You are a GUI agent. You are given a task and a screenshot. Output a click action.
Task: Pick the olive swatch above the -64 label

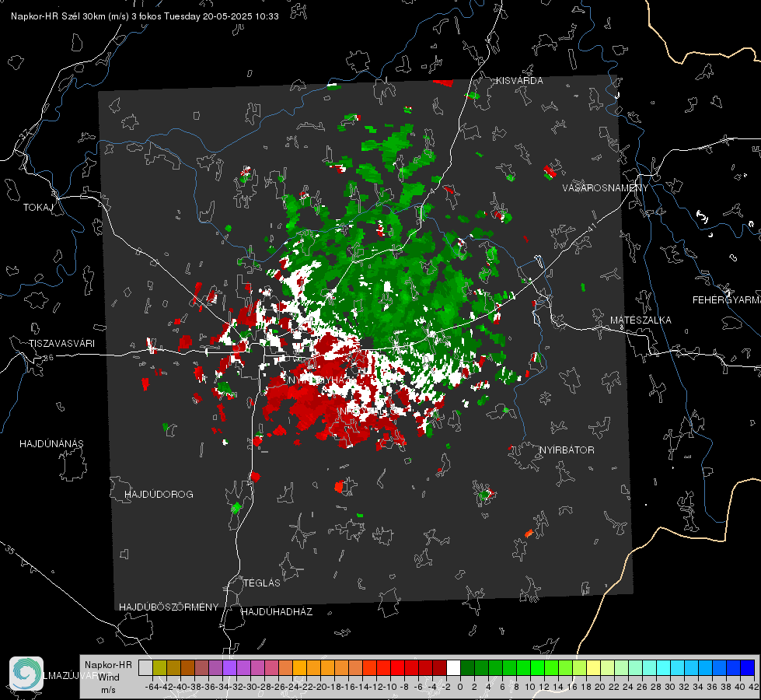[x=159, y=667]
